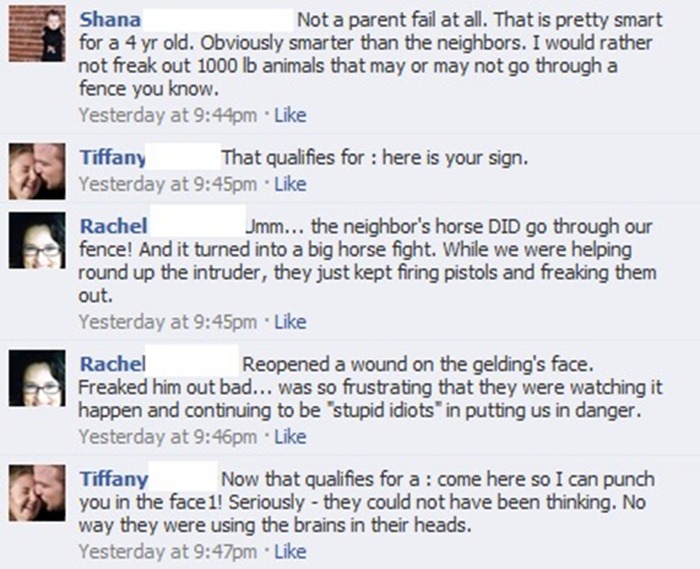Like Shana's 'Not a parent fail' comment
Screen dimensions: 700x569
pyautogui.click(x=289, y=115)
